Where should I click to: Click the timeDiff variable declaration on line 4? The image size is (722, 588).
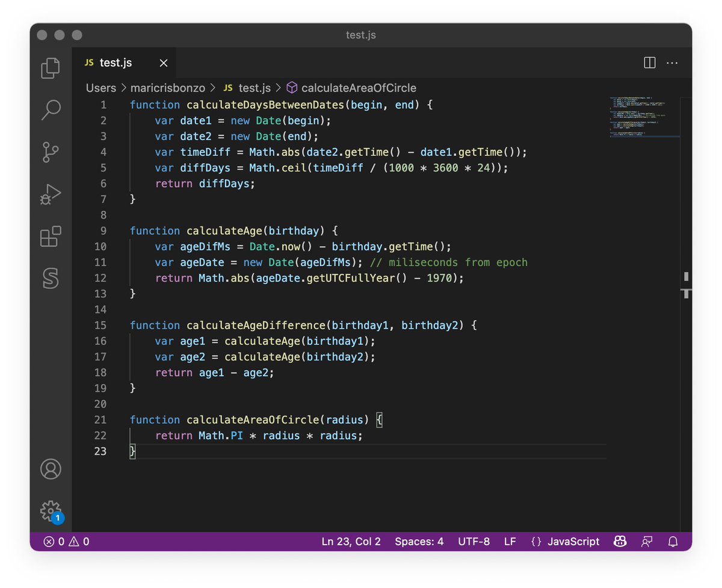click(205, 152)
